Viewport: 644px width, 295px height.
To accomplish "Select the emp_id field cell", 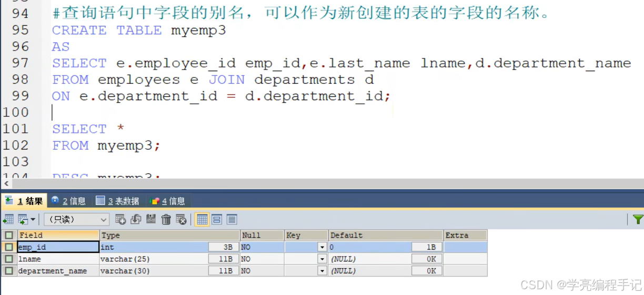I will (x=58, y=247).
